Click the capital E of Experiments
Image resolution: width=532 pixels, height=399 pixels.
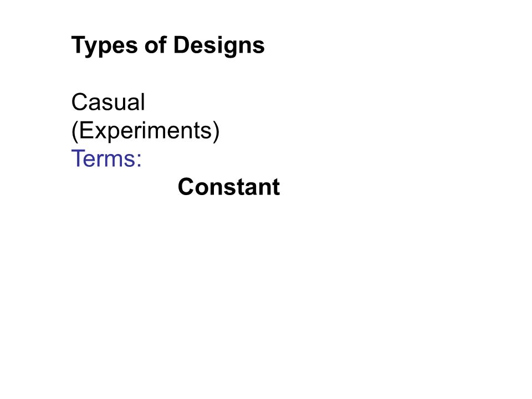(86, 130)
